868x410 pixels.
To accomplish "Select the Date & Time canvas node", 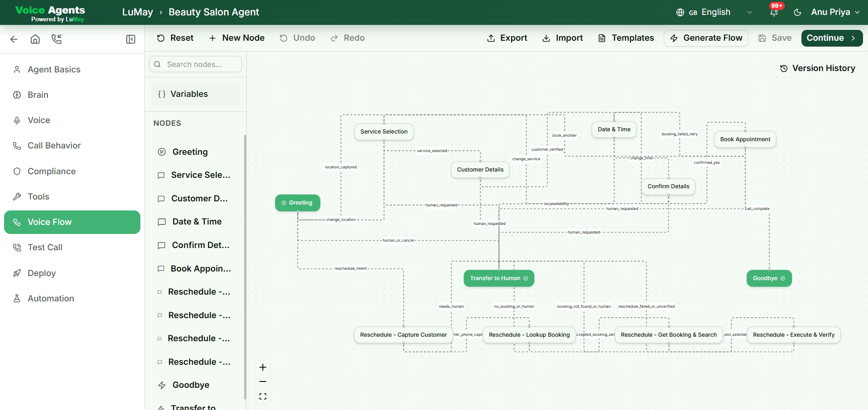I will point(614,129).
